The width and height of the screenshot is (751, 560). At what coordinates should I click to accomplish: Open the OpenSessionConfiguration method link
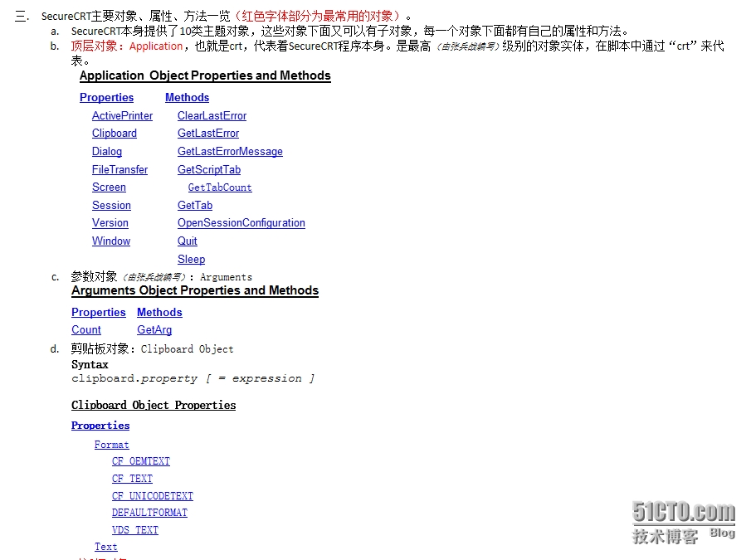click(x=241, y=222)
